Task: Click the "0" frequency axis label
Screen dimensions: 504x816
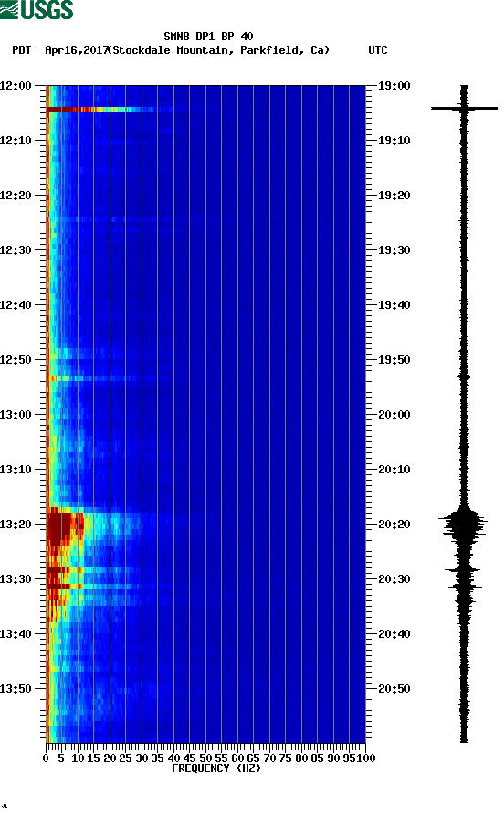Action: 46,758
